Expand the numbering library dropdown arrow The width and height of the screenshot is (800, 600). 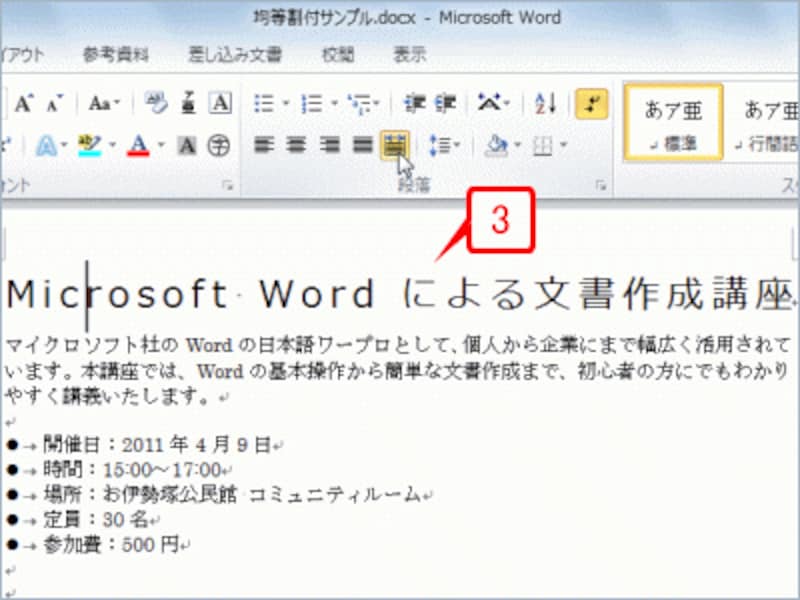334,104
